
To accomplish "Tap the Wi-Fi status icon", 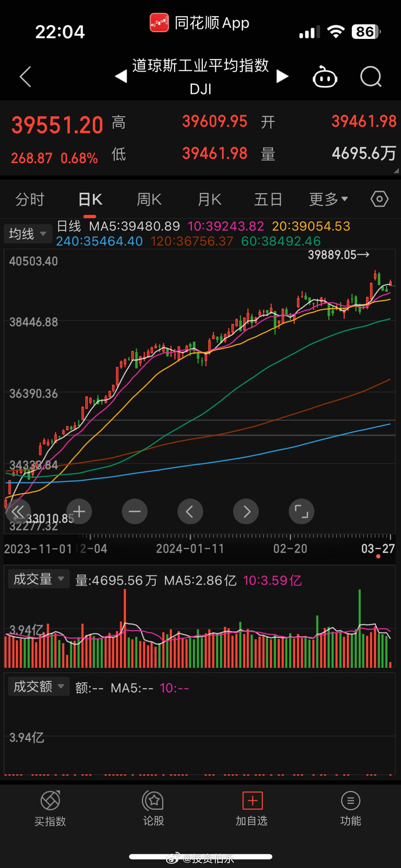I will (336, 31).
